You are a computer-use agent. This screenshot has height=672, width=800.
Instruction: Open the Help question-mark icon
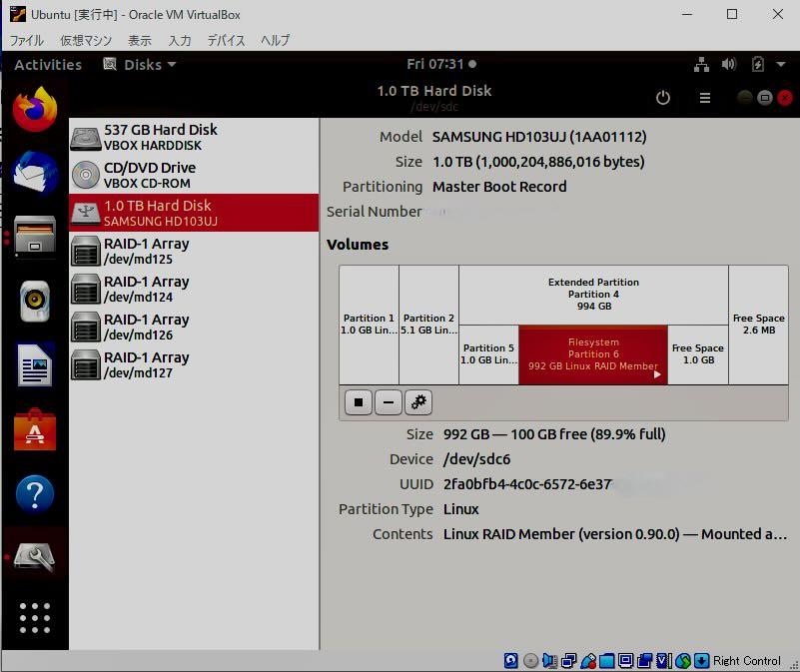pos(35,494)
